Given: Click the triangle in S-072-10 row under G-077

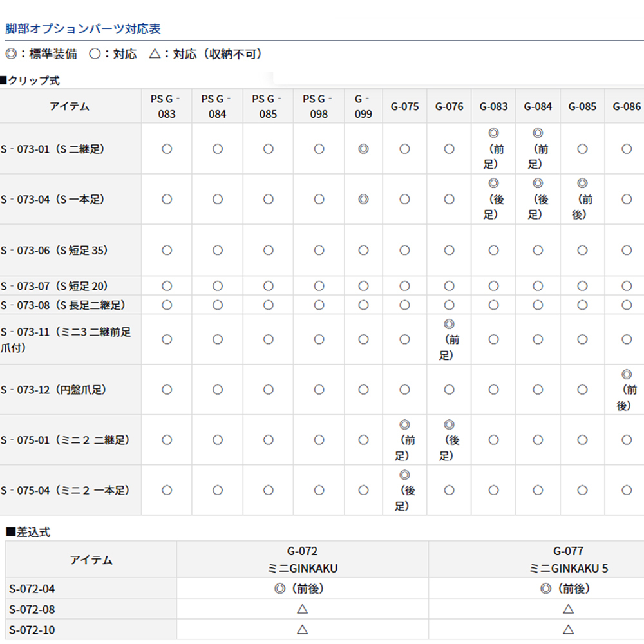Looking at the screenshot, I should 568,629.
